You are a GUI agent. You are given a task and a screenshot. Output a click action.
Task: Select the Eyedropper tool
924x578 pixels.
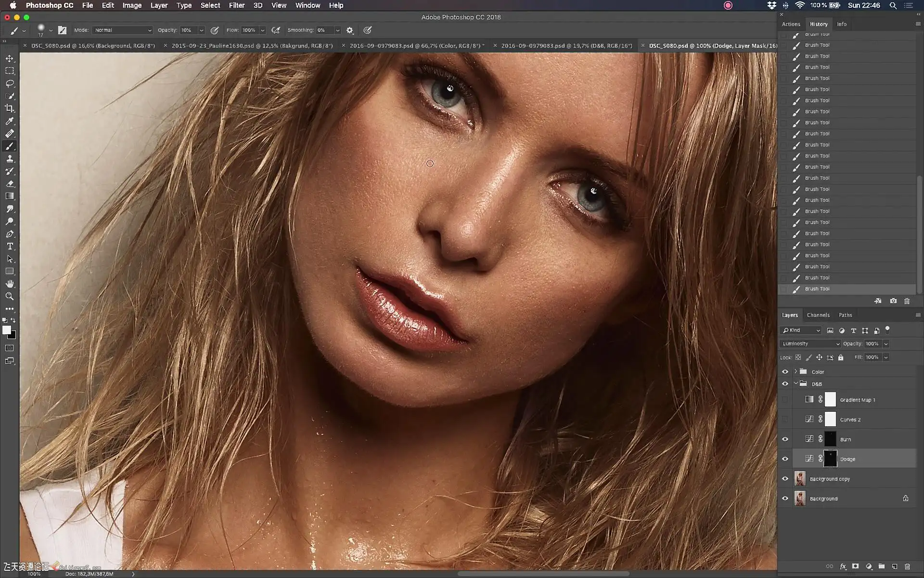(x=10, y=121)
